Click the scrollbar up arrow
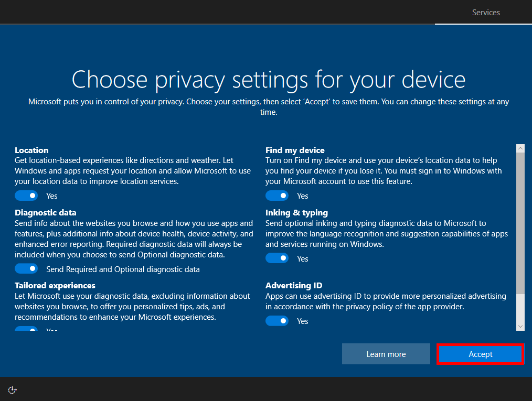 [520, 149]
